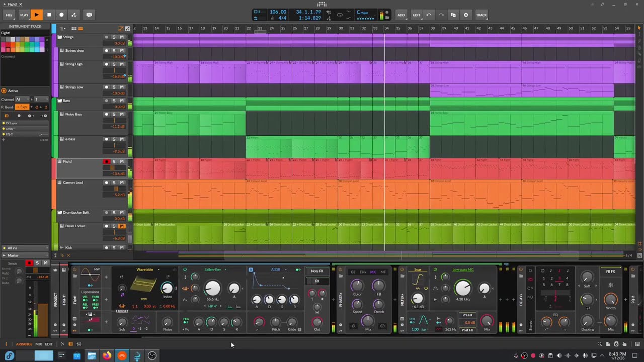Toggle the automation write icon in transport
This screenshot has width=644, height=362.
tap(74, 15)
